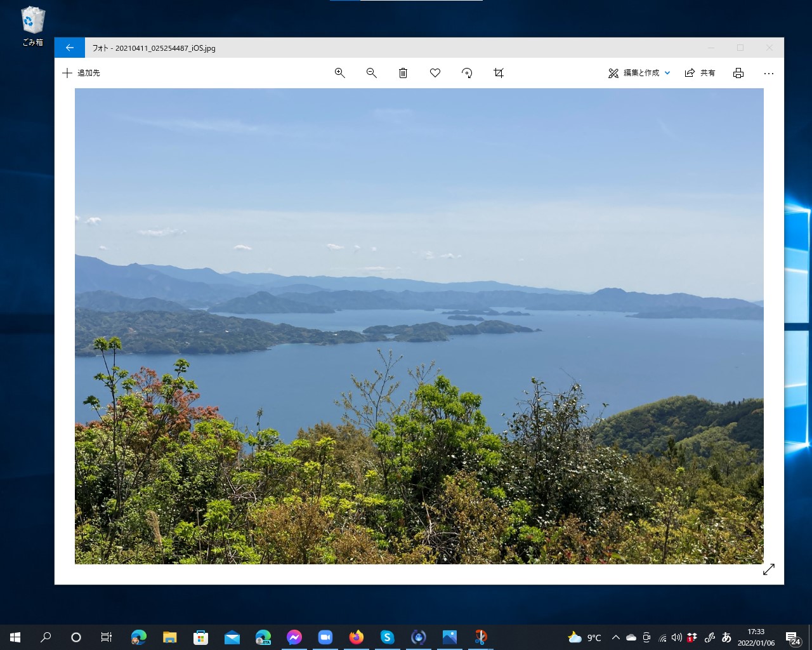Screen dimensions: 812x650
Task: Switch to Firefox on the taskbar
Action: tap(356, 637)
